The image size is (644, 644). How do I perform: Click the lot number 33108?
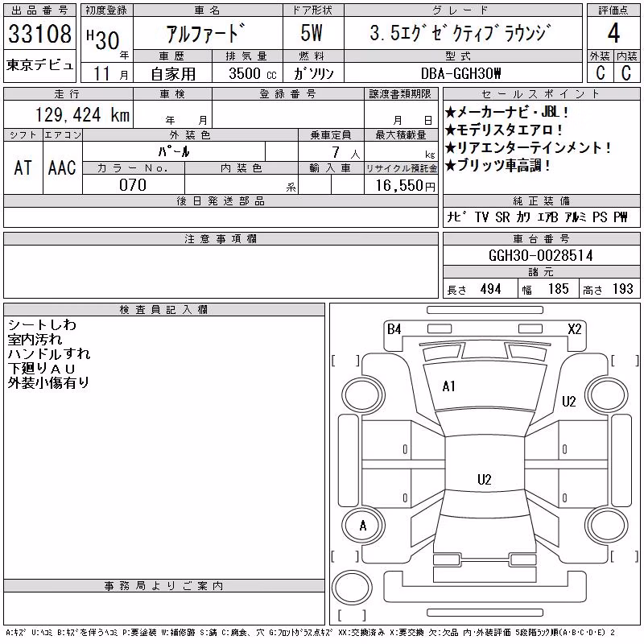tap(39, 33)
